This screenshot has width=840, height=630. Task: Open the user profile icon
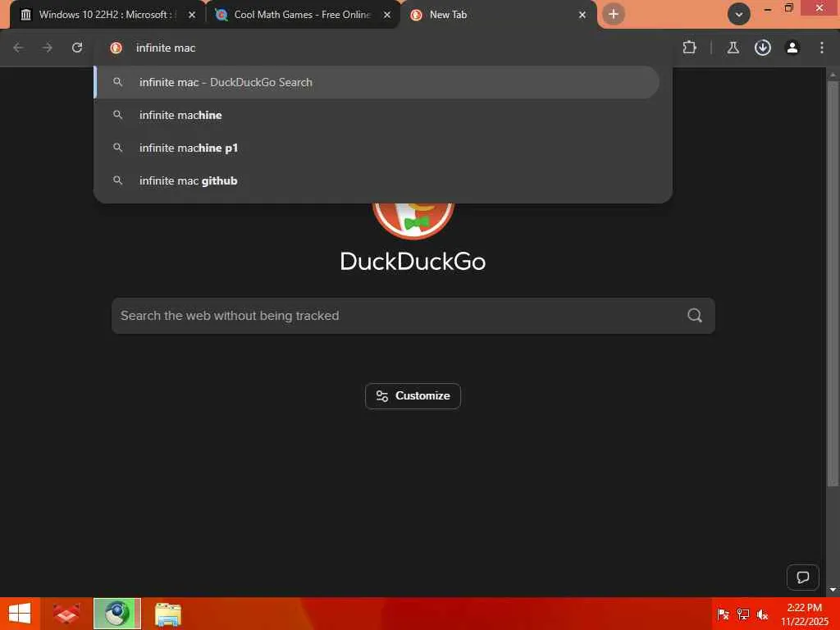(792, 48)
